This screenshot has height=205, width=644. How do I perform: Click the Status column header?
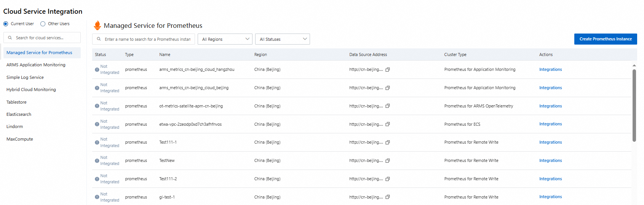pos(101,54)
